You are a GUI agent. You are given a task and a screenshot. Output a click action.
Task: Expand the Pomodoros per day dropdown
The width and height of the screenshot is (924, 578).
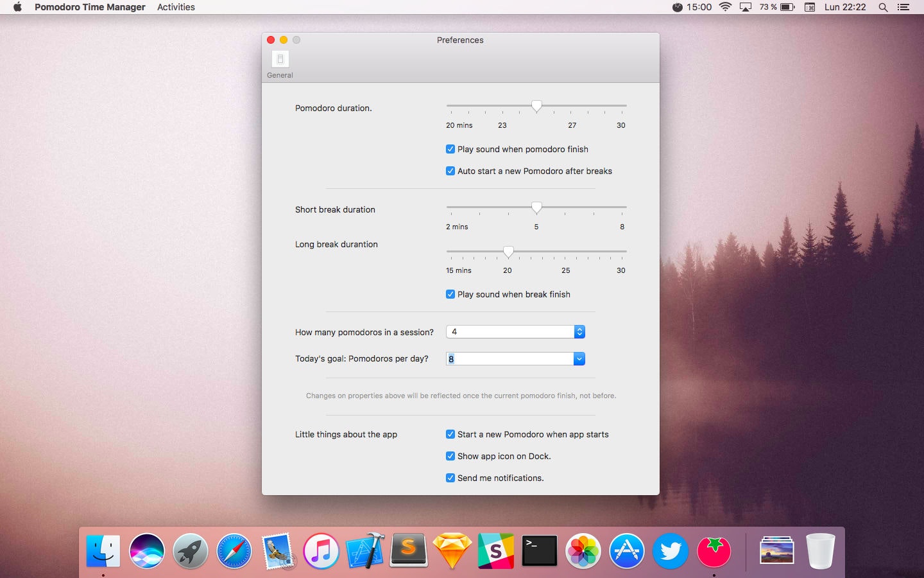(579, 358)
